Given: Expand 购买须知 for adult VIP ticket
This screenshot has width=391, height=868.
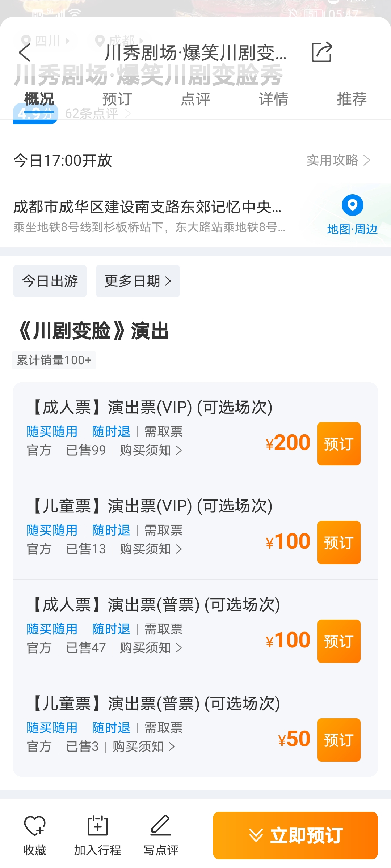Looking at the screenshot, I should coord(151,451).
